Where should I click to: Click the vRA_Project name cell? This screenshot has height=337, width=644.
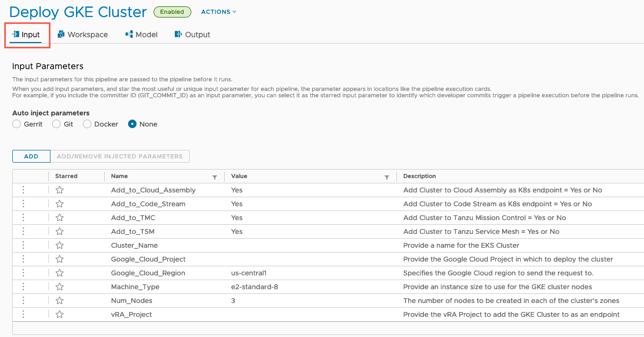131,314
